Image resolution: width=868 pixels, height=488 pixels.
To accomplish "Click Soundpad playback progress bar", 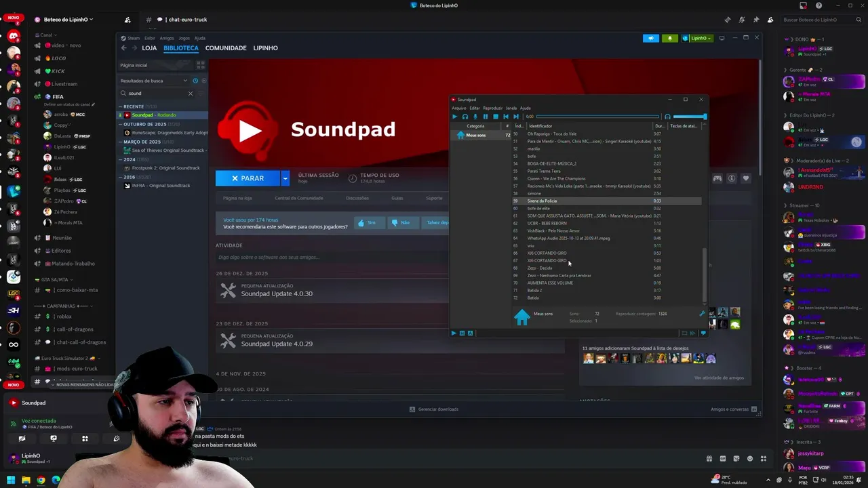I will [597, 117].
